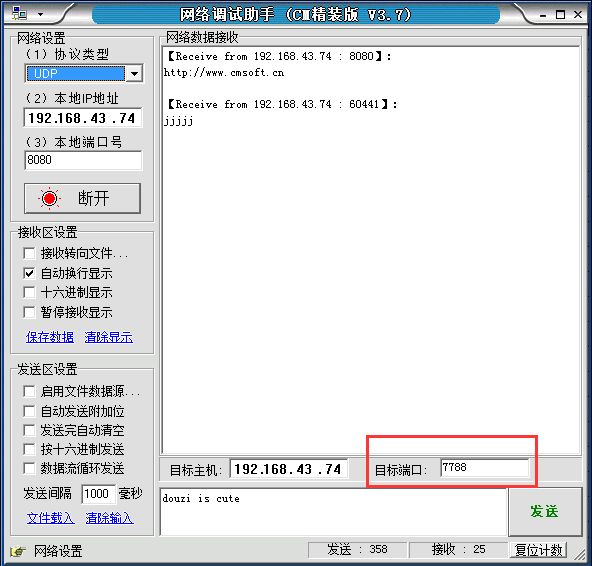Click the received line 'http://www.cmsoft.cn'
The image size is (592, 566).
pos(224,72)
